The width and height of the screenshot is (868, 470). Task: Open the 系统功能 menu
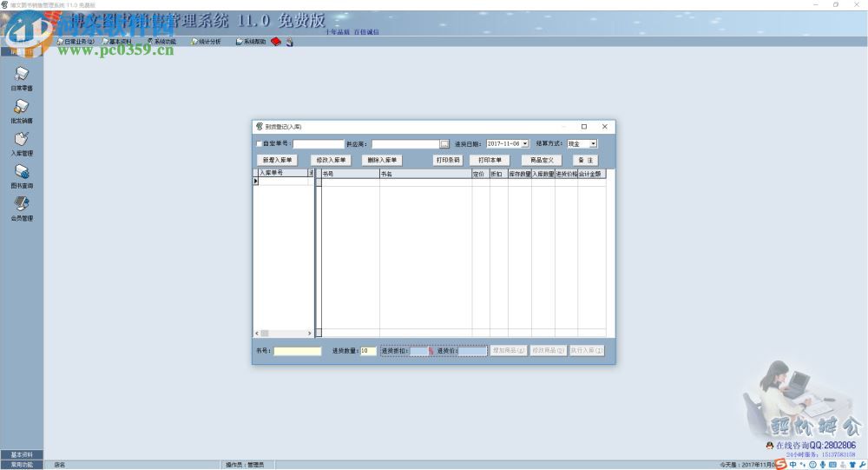click(161, 42)
